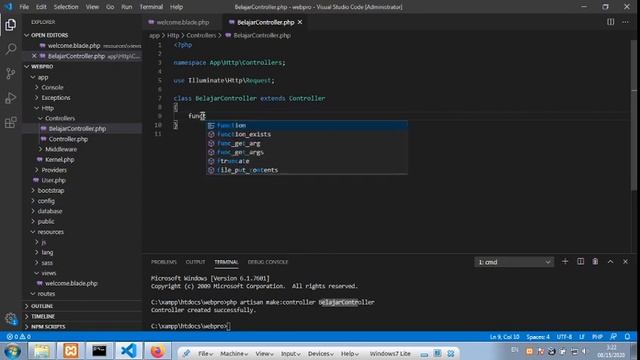Screen dimensions: 640x360
Task: Open the Manage gear settings icon
Action: tap(11, 318)
